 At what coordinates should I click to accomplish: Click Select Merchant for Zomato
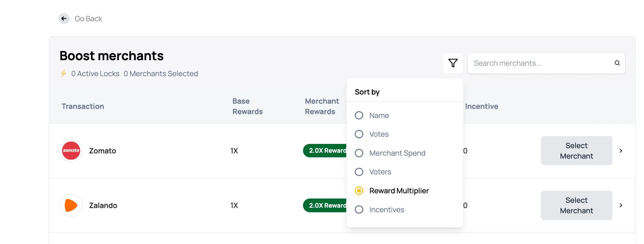coord(576,150)
